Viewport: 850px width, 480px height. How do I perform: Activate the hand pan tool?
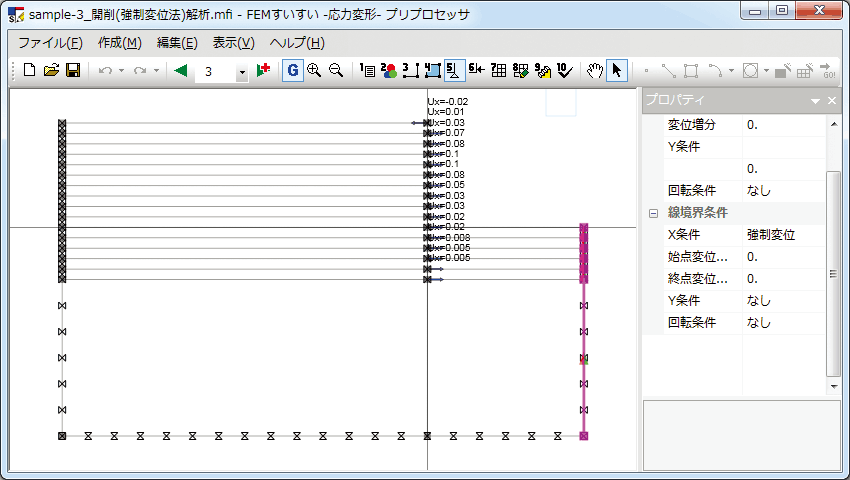coord(595,71)
